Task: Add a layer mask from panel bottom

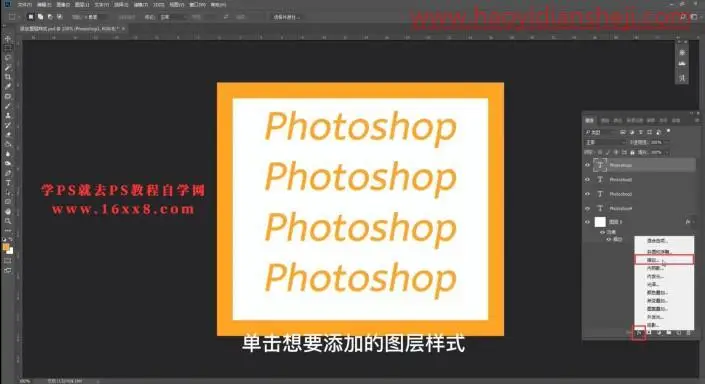Action: 649,333
